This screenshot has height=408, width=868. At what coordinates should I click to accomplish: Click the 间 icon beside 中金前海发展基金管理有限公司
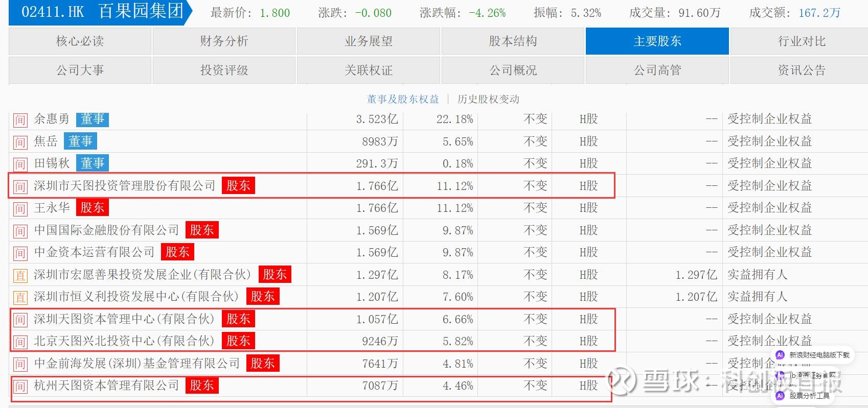coord(20,364)
